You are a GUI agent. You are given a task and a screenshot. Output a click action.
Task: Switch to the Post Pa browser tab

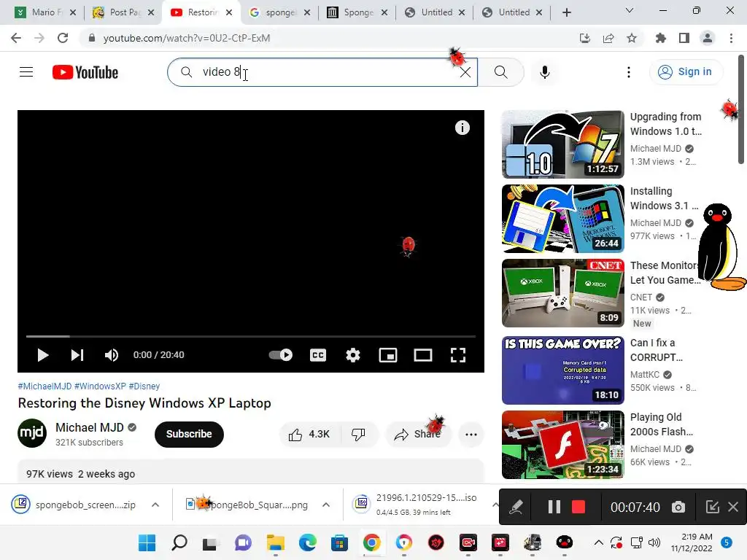(x=124, y=12)
